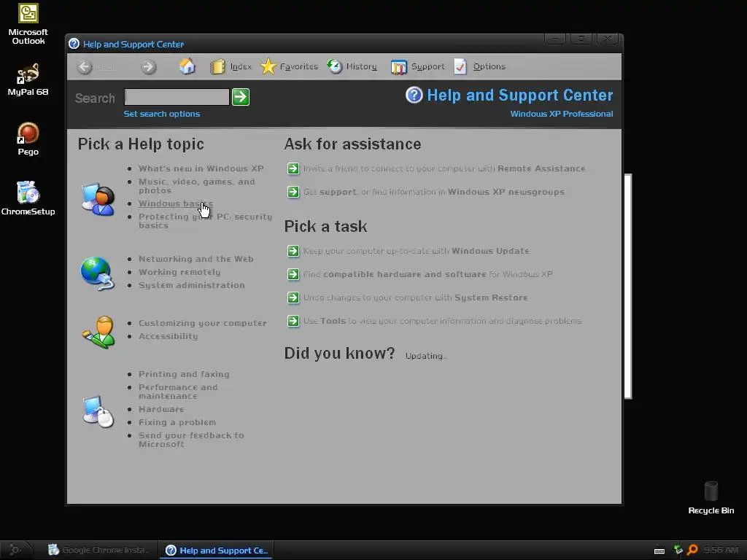
Task: Click green arrow beside Windows XP newsgroups
Action: (293, 192)
